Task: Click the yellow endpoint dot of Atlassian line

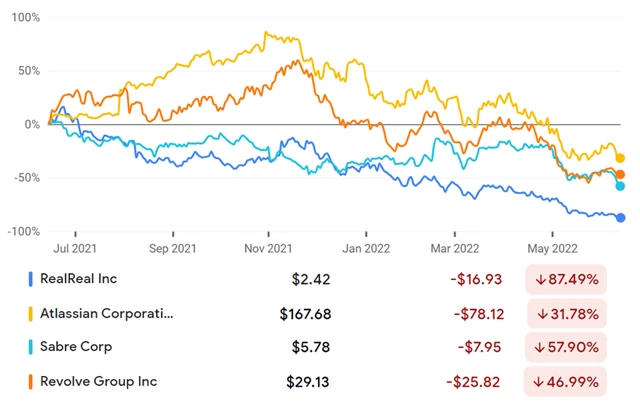Action: [620, 158]
